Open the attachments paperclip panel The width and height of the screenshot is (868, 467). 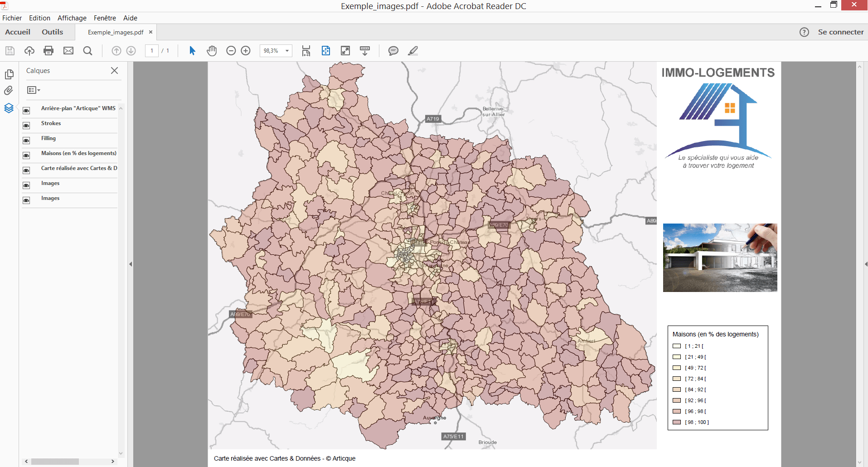coord(9,91)
